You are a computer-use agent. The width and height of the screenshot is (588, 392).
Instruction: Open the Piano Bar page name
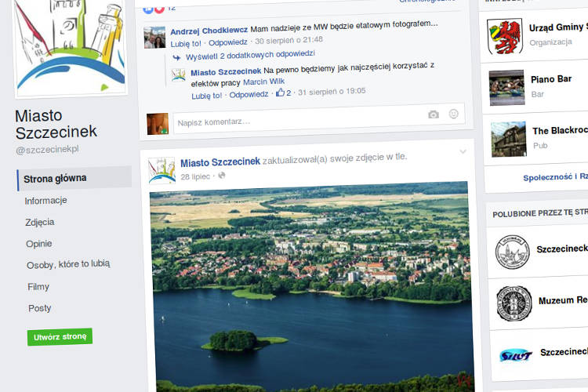551,79
